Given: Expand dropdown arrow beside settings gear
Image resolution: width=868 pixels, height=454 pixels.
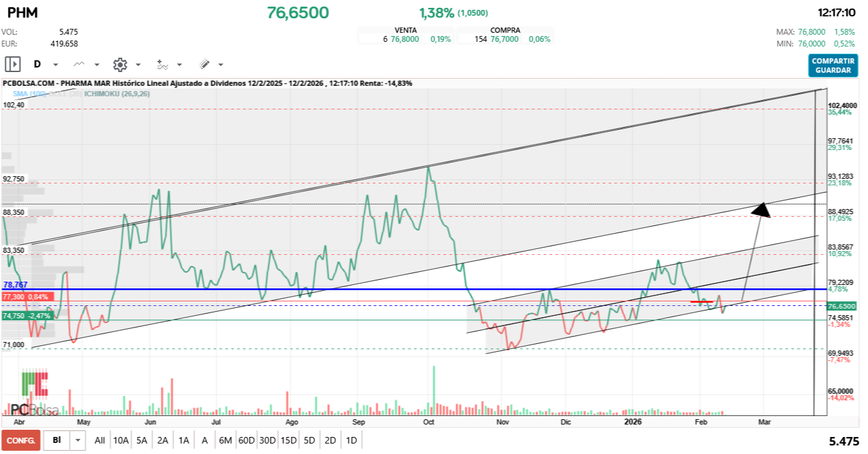Looking at the screenshot, I should (138, 65).
